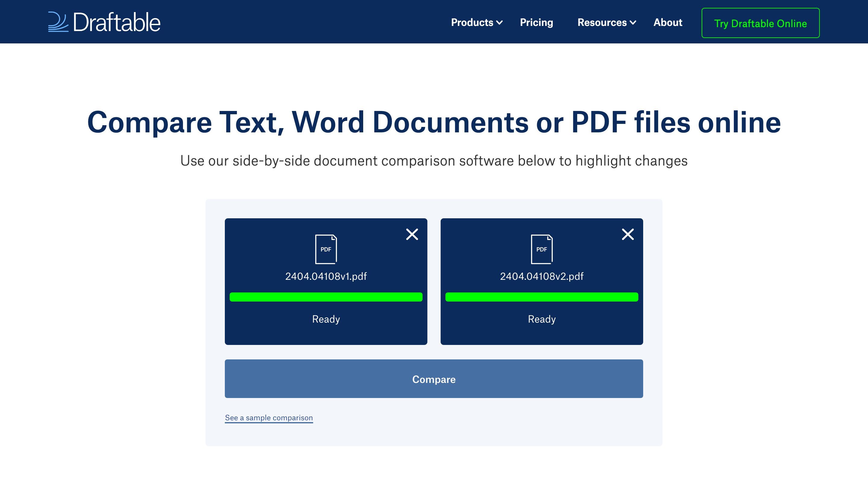Click Try Draftable Online button
Image resolution: width=868 pixels, height=477 pixels.
(x=760, y=23)
